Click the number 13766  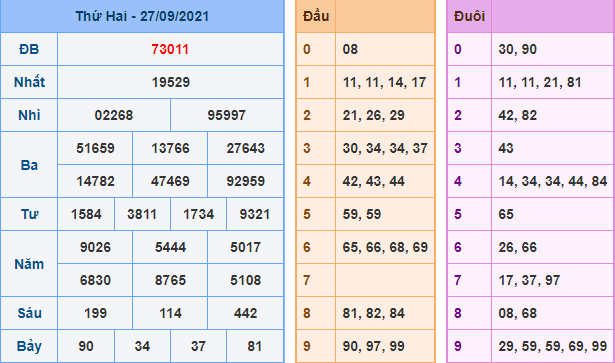[170, 148]
